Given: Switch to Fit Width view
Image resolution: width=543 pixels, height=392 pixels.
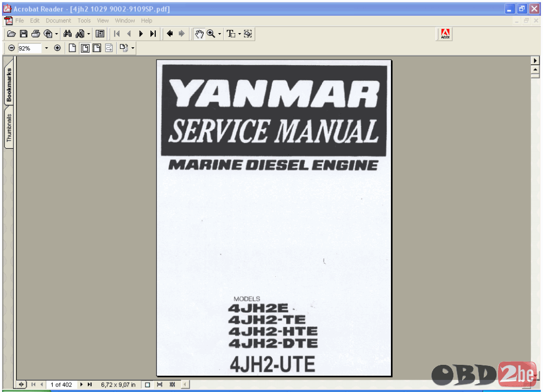Looking at the screenshot, I should click(x=97, y=48).
